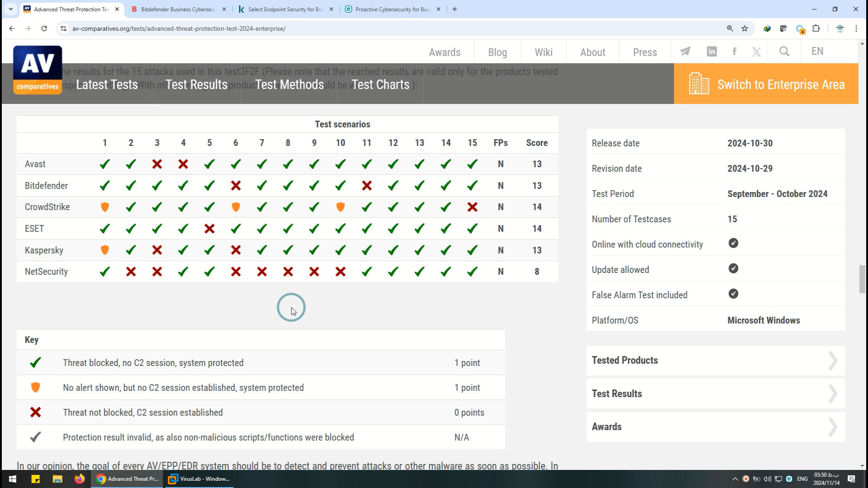Open the Wiki link
Viewport: 868px width, 488px height.
coord(543,52)
